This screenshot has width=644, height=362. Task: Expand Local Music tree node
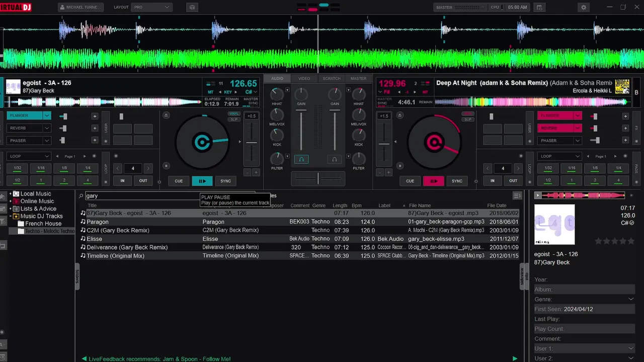[11, 194]
